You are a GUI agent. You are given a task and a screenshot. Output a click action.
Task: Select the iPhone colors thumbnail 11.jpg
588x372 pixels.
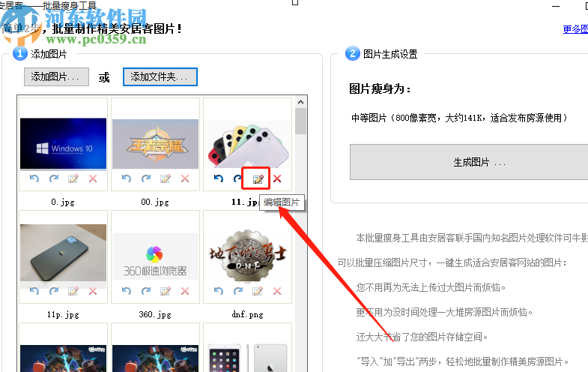click(247, 144)
